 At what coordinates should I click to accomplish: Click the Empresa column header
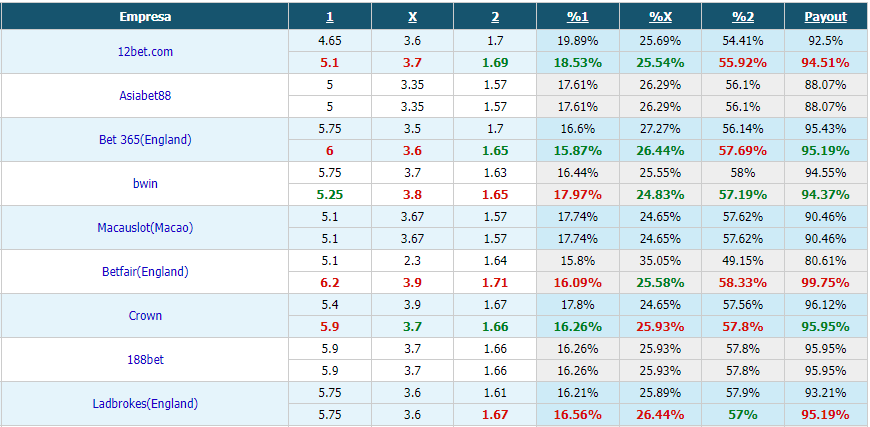[x=145, y=17]
